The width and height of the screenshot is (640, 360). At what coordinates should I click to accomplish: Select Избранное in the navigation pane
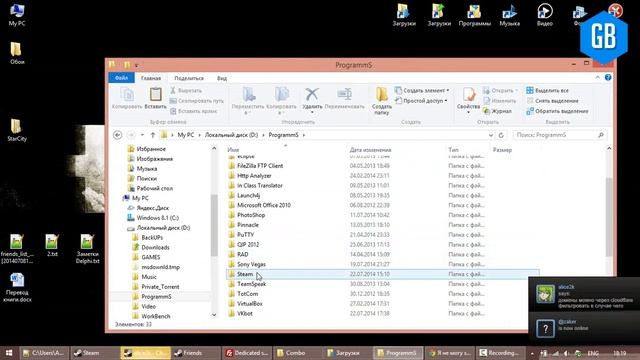(x=151, y=149)
